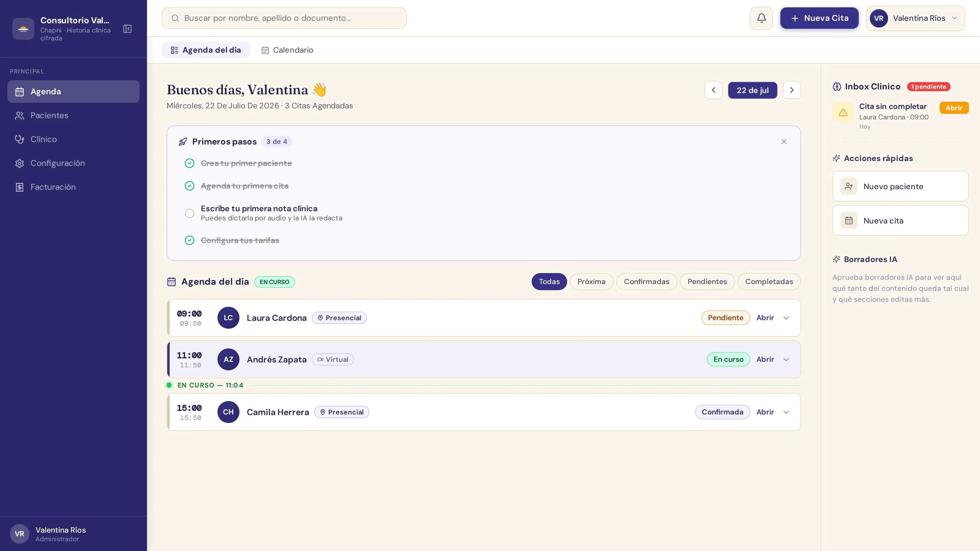Click the Acciones rápidas sparkle icon
Viewport: 980px width, 551px height.
(836, 158)
